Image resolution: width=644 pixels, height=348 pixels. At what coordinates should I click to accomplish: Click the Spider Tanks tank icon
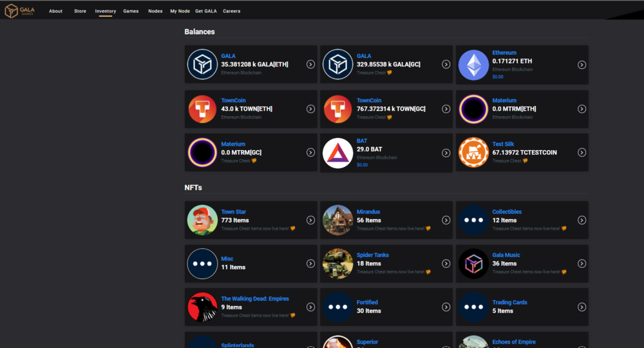(337, 264)
